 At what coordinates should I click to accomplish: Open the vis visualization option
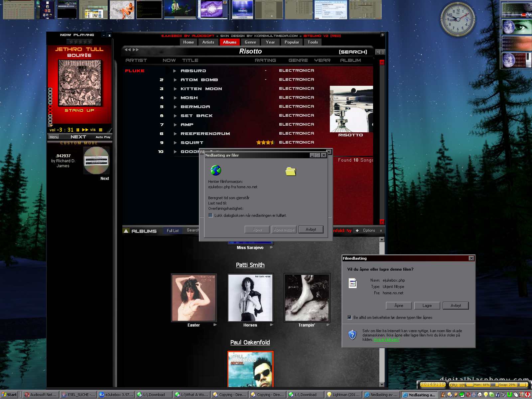point(93,130)
